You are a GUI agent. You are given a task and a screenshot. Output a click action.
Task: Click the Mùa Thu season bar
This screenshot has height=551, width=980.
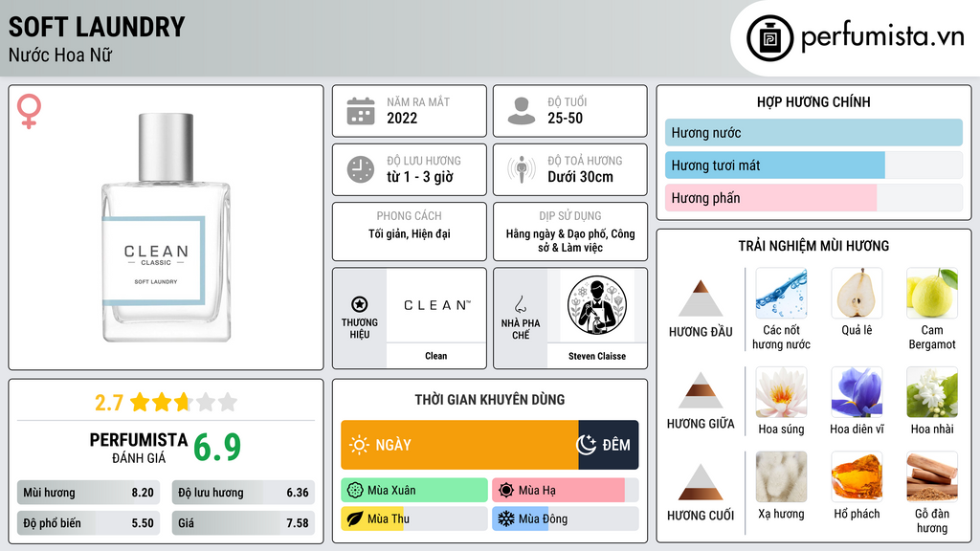click(414, 518)
